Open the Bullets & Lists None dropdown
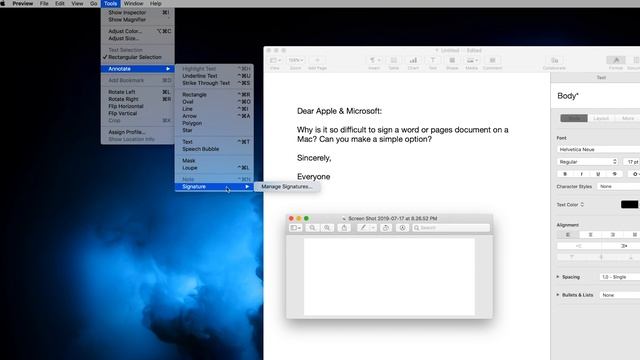This screenshot has width=640, height=360. (x=620, y=295)
